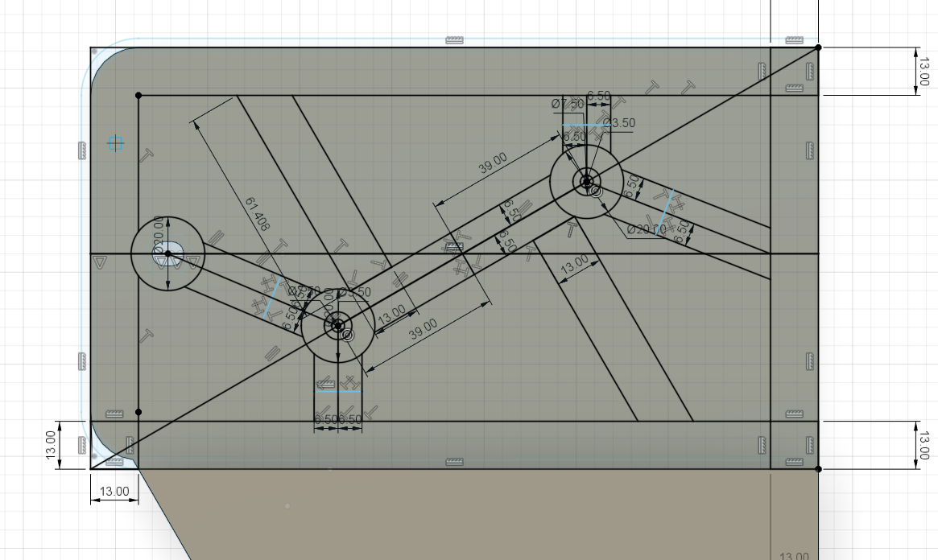Select the upper 39.00 dimension near the upper-right circle
Screen dimensions: 938x560
(493, 163)
